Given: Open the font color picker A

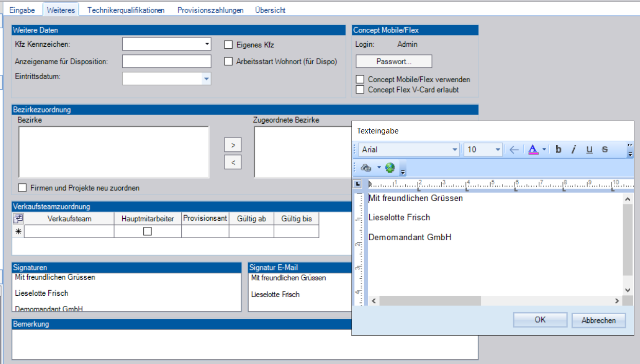Looking at the screenshot, I should click(533, 149).
